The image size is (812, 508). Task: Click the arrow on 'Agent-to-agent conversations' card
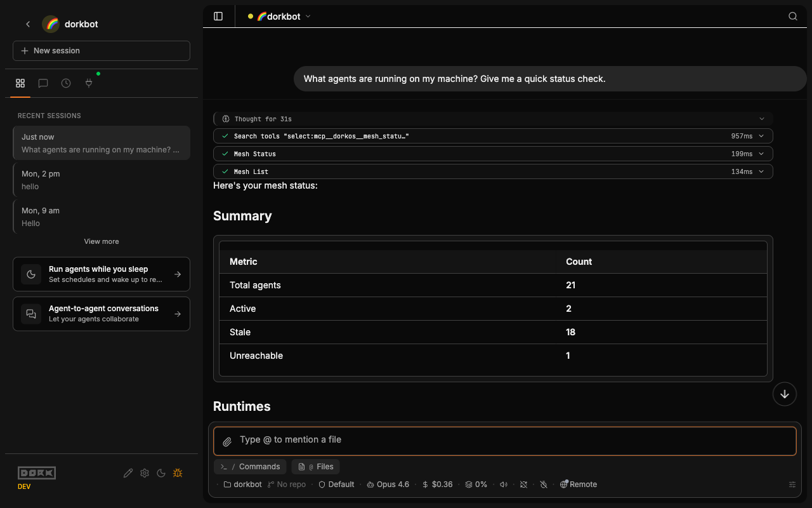[178, 314]
